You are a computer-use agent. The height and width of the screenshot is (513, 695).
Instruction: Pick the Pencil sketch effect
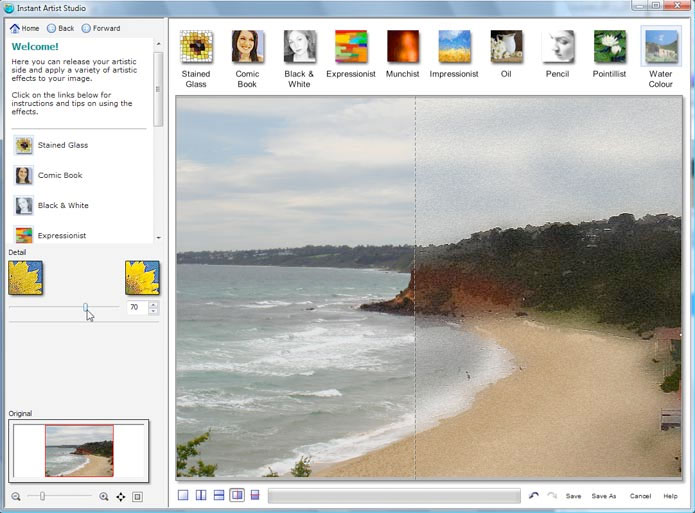click(558, 46)
